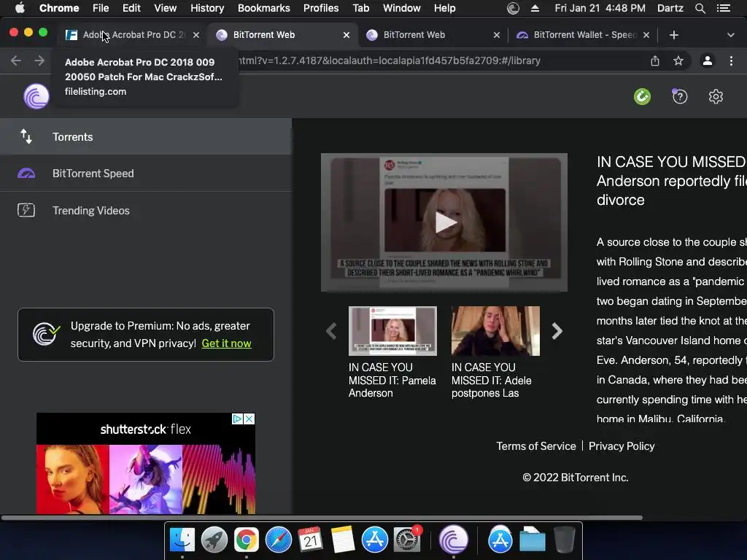The height and width of the screenshot is (560, 747).
Task: Open the Terms of Service link
Action: click(536, 446)
